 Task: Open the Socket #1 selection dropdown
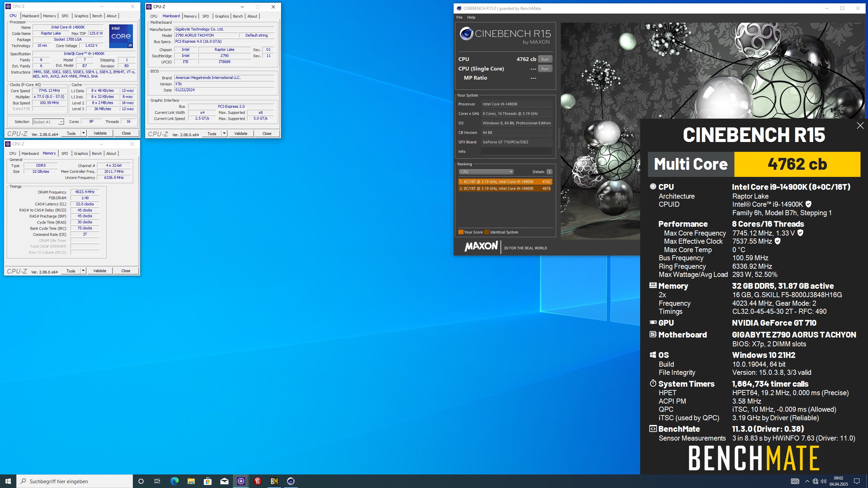[x=48, y=122]
